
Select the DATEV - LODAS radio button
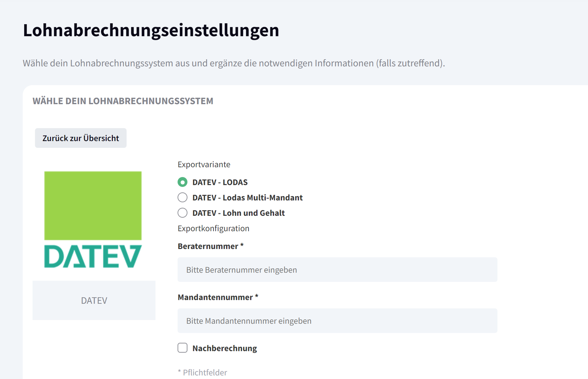[182, 182]
